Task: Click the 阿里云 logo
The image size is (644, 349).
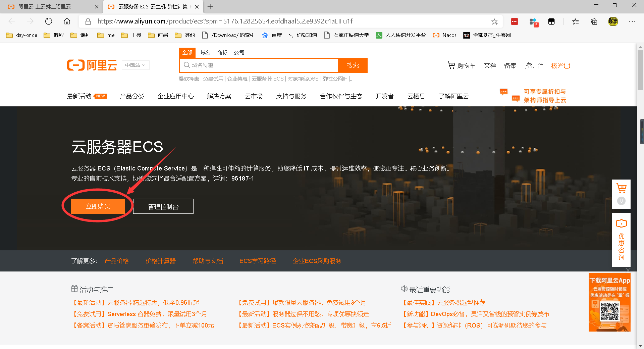Action: point(92,65)
